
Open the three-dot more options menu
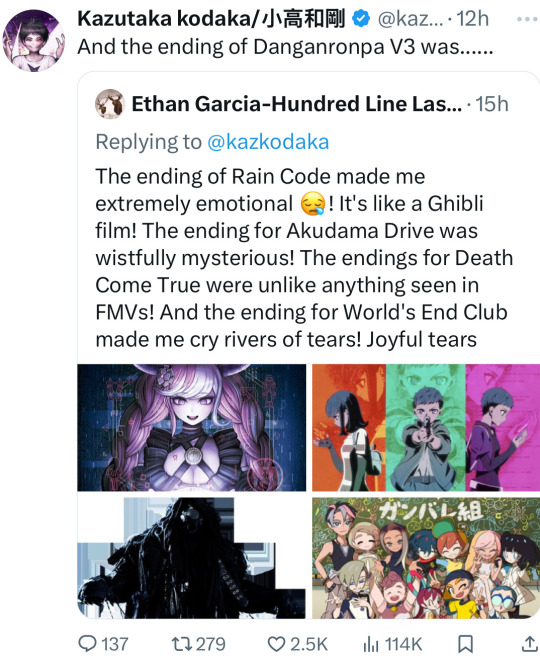[x=527, y=19]
